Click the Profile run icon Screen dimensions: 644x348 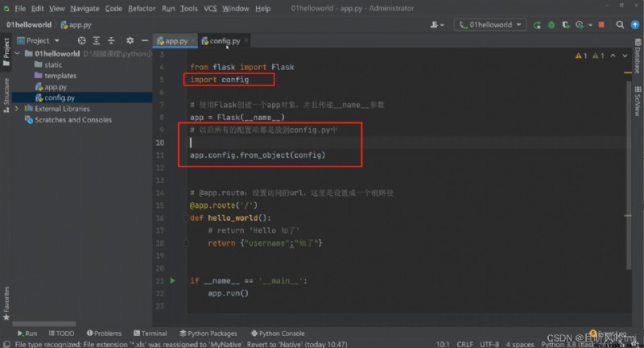coord(580,25)
